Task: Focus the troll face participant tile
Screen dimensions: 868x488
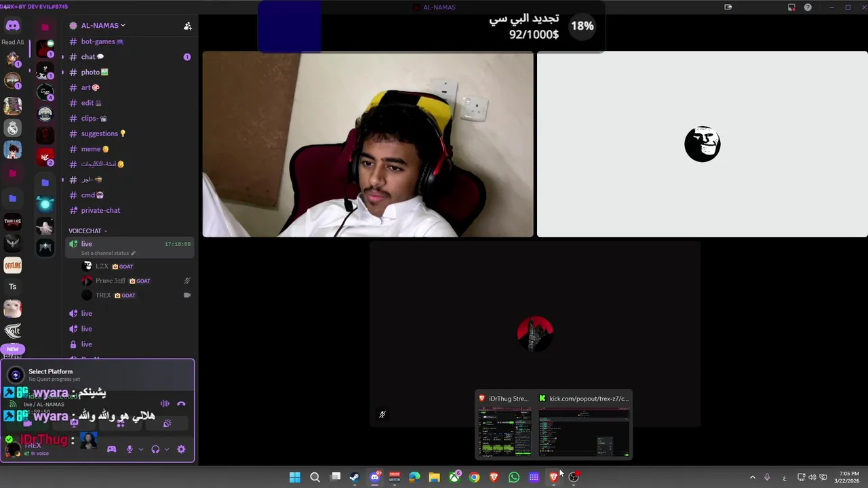Action: pyautogui.click(x=702, y=144)
